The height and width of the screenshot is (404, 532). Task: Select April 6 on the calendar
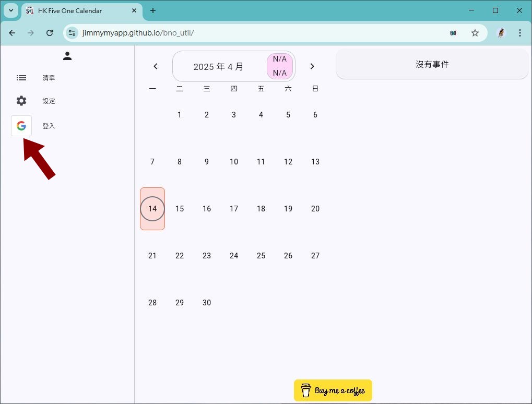click(x=315, y=115)
